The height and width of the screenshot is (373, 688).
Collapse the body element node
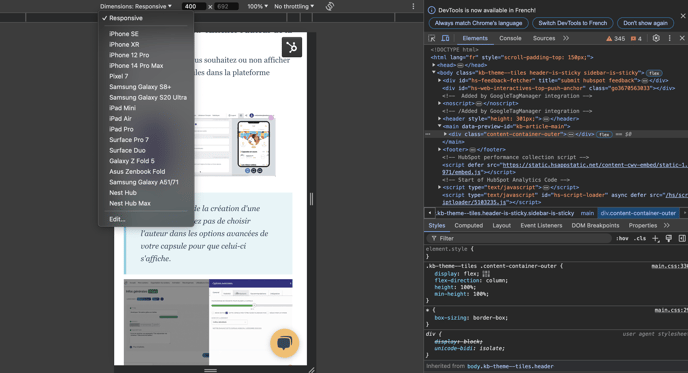434,72
